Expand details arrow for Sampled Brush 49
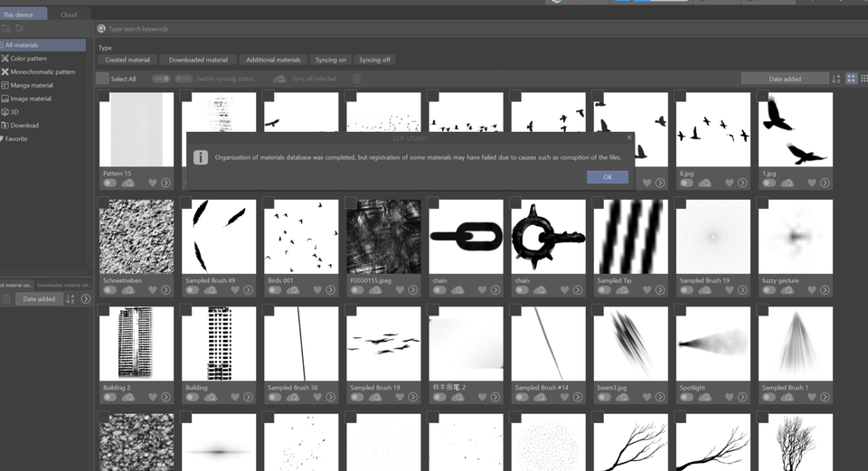This screenshot has width=868, height=471. [x=248, y=290]
